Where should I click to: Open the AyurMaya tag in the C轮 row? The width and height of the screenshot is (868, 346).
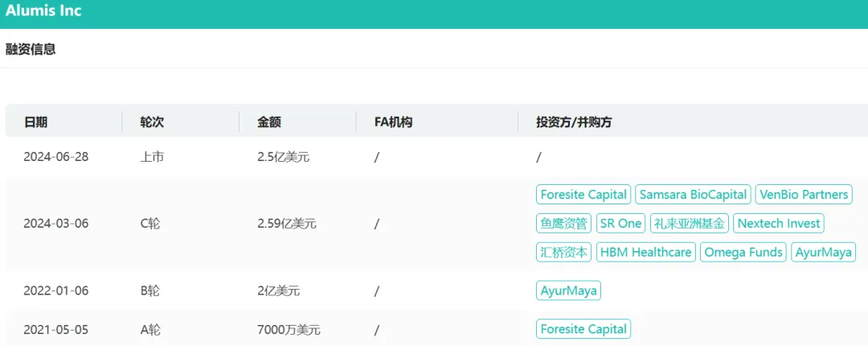823,253
